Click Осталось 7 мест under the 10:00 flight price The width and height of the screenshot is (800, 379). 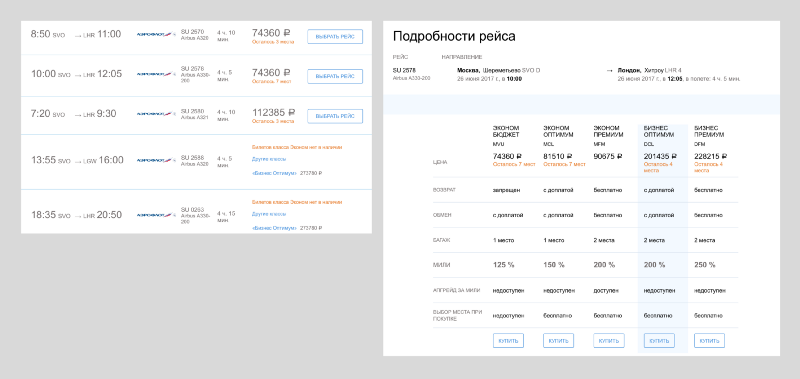(x=271, y=82)
